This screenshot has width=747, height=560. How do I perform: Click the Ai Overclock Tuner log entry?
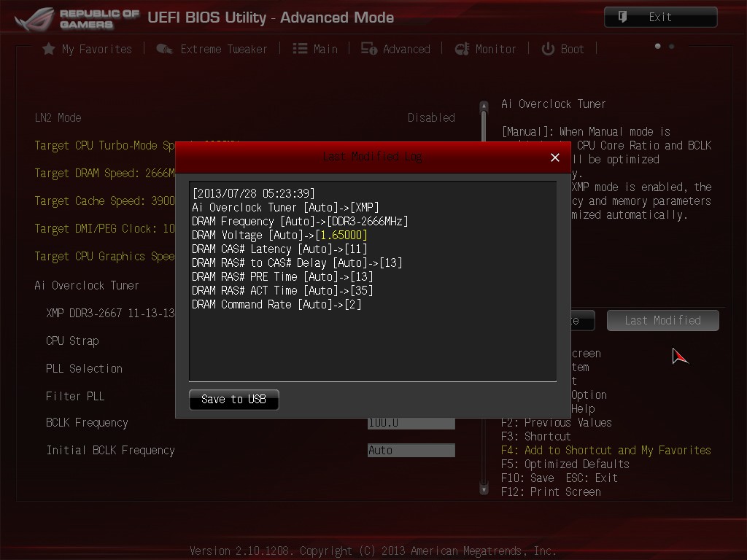pyautogui.click(x=285, y=208)
